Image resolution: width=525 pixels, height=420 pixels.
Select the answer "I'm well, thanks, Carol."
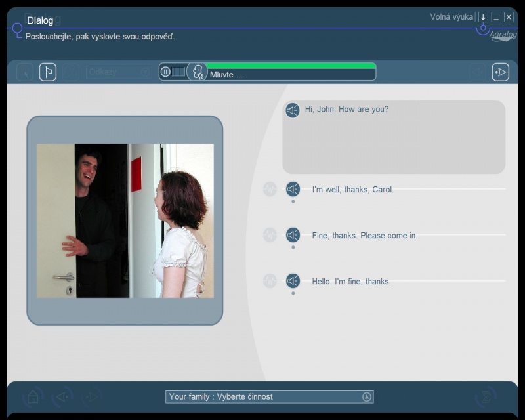click(x=353, y=190)
